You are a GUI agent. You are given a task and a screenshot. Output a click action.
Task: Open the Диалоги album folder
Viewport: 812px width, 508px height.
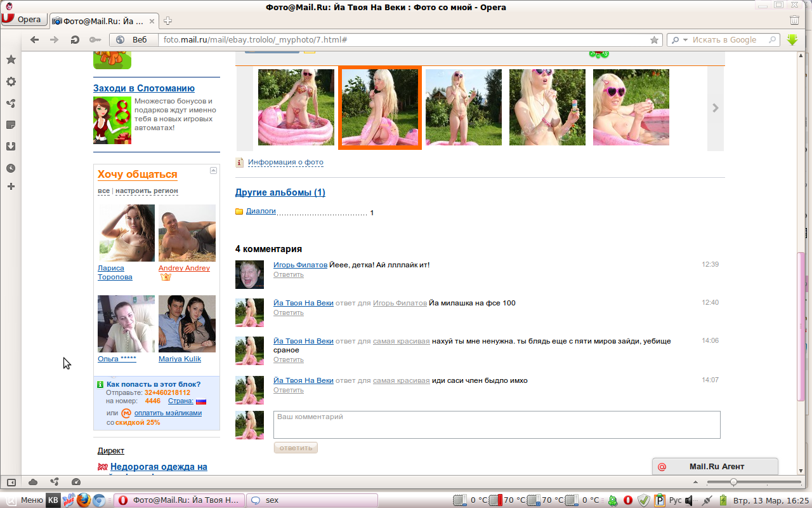(x=261, y=211)
